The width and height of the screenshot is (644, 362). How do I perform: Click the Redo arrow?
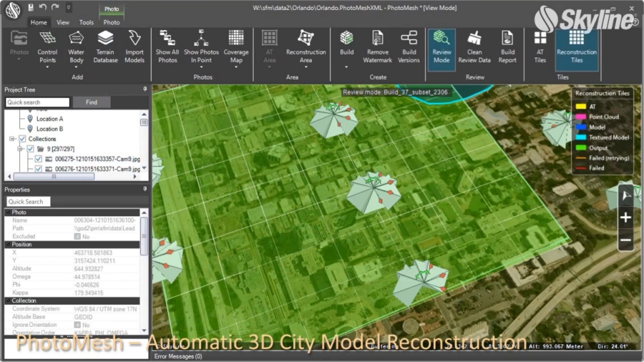coord(55,8)
